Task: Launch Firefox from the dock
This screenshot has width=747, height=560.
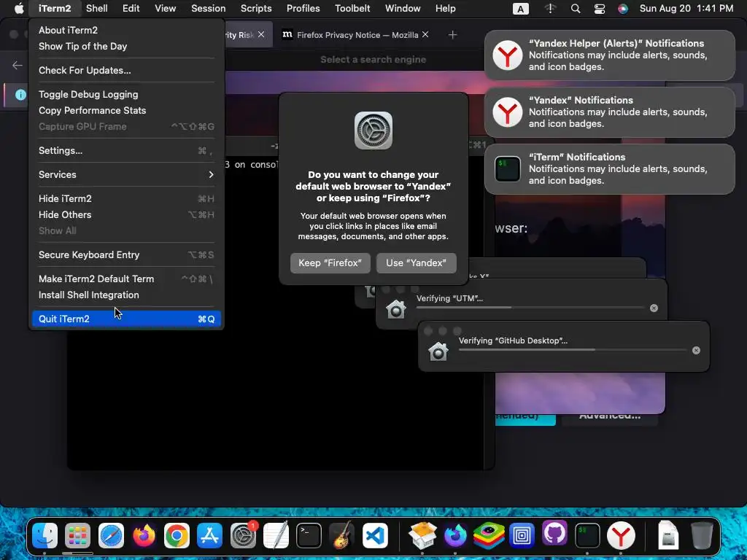Action: point(144,535)
